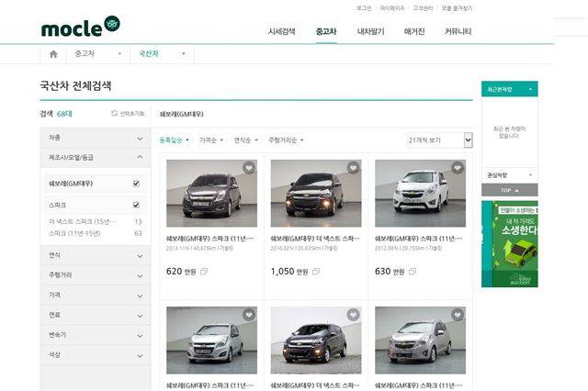This screenshot has height=391, width=588.
Task: Open the pink-grey Spark photo in second row
Action: [x=420, y=341]
